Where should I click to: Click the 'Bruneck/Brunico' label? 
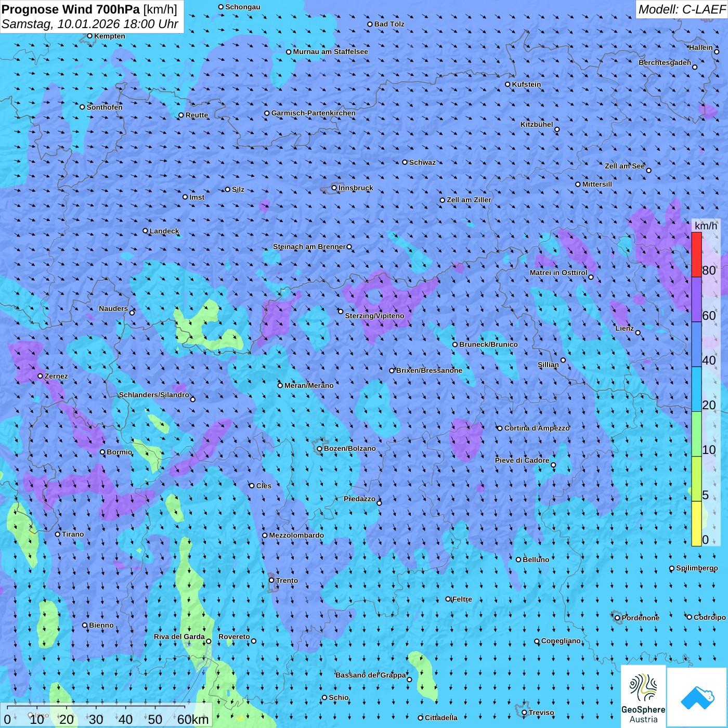point(488,344)
